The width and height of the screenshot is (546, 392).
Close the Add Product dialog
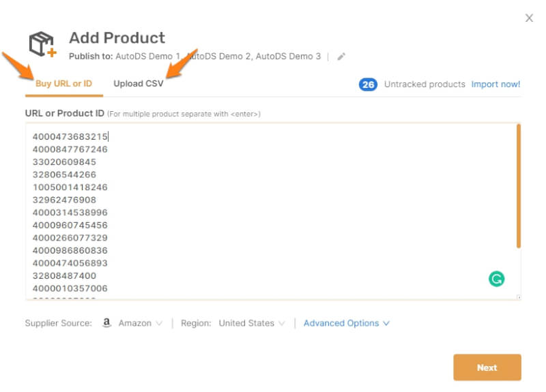pyautogui.click(x=529, y=18)
